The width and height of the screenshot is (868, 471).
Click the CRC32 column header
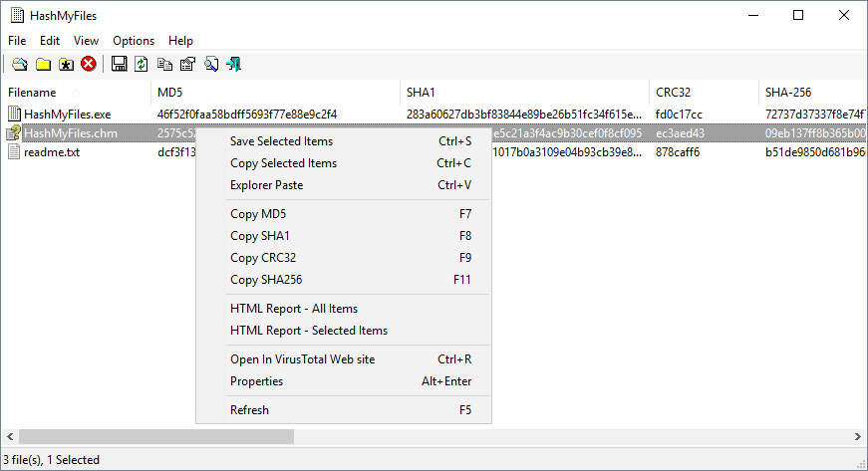(x=702, y=93)
